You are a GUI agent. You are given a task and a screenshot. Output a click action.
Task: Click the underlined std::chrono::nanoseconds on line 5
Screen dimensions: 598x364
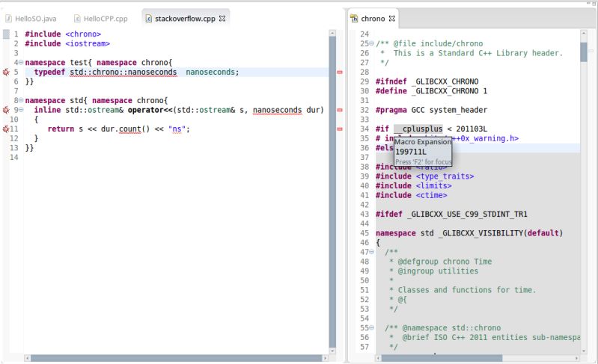123,72
